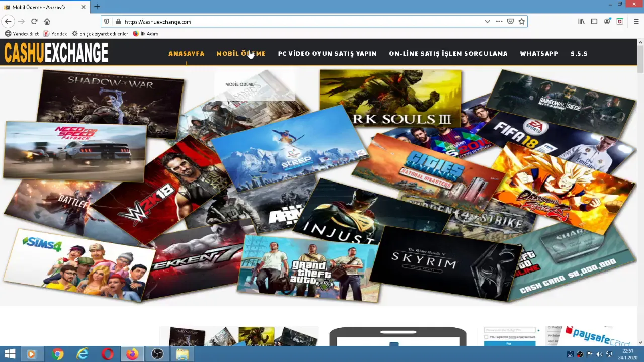Open Internet Explorer from the taskbar
Viewport: 644px width, 362px height.
[x=83, y=354]
